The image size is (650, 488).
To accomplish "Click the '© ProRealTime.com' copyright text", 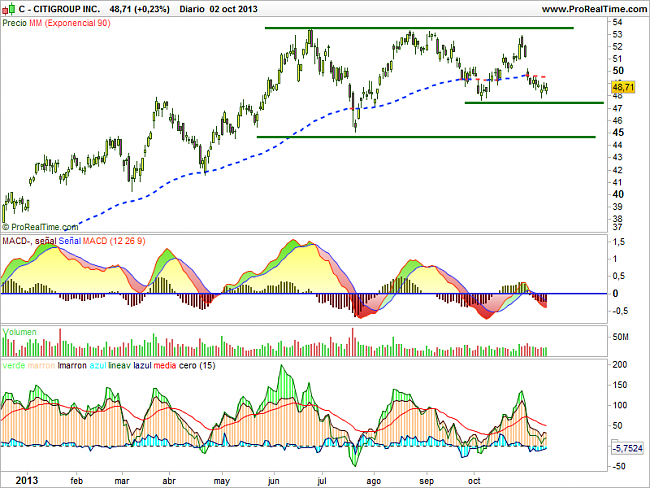I will point(40,227).
